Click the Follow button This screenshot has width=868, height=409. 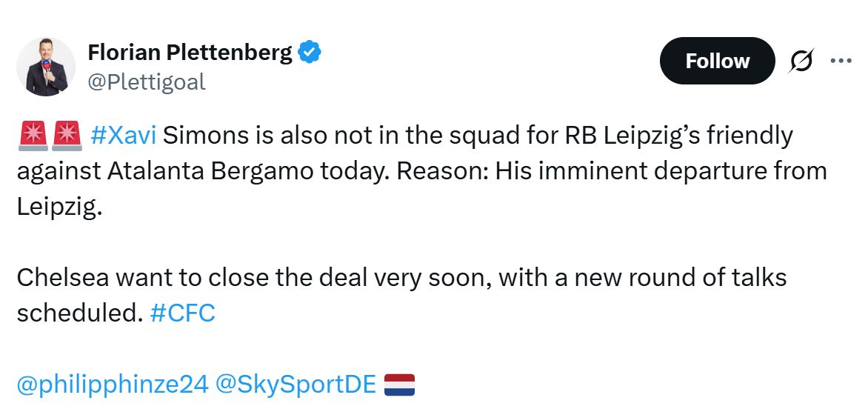coord(717,61)
